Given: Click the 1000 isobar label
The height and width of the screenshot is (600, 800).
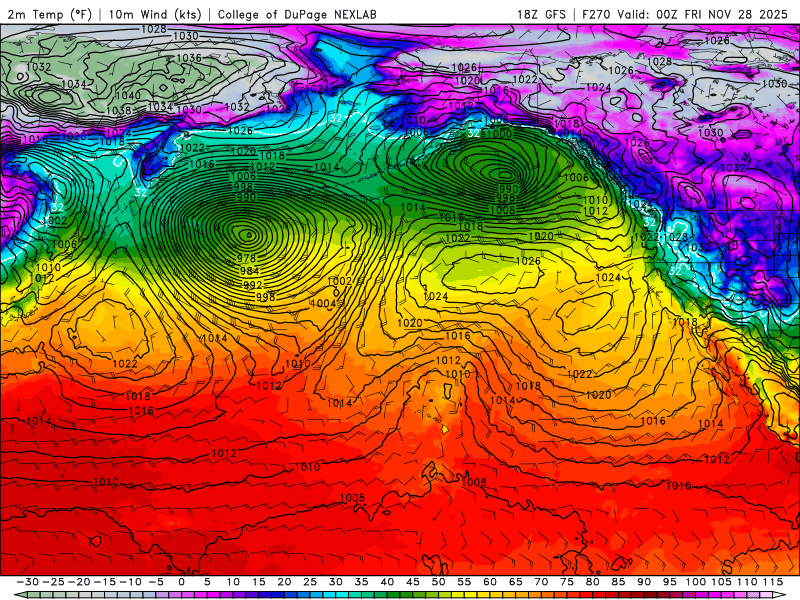Looking at the screenshot, I should [x=499, y=134].
